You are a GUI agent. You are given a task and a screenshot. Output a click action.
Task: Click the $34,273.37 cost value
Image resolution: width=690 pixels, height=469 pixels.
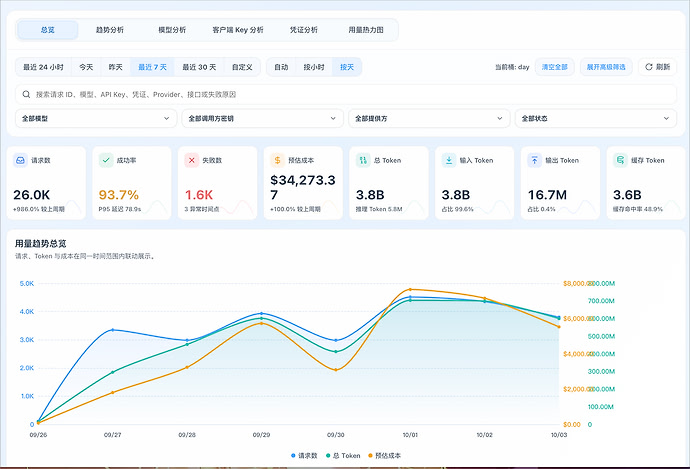(x=303, y=187)
